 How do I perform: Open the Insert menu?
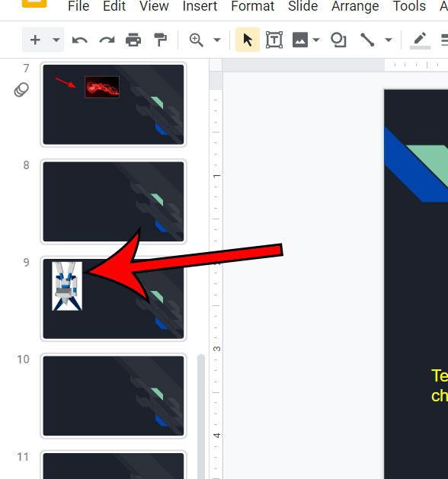[200, 6]
